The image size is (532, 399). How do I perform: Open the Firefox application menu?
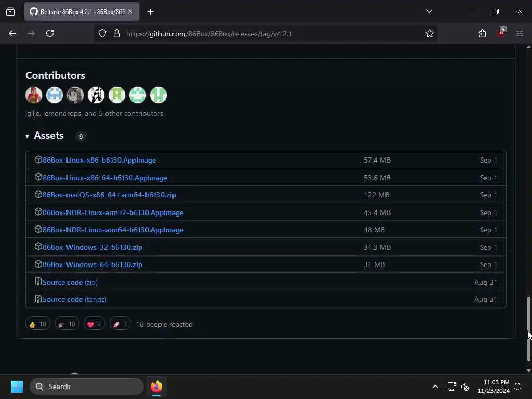(x=520, y=33)
